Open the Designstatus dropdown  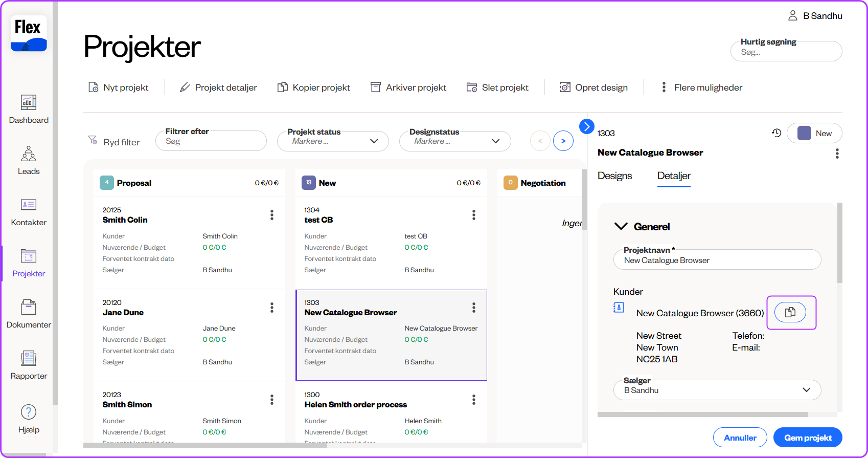[455, 141]
